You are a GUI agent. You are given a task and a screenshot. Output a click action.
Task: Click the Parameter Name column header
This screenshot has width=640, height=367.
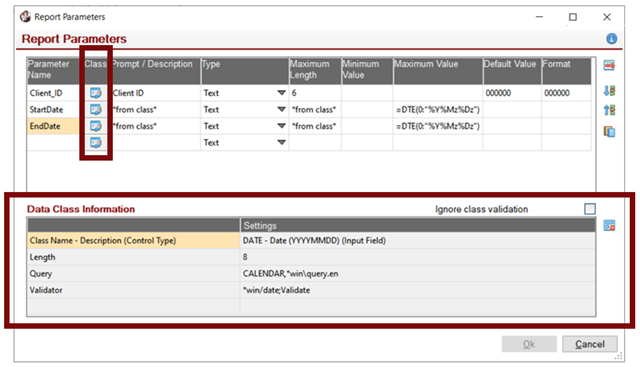(53, 70)
